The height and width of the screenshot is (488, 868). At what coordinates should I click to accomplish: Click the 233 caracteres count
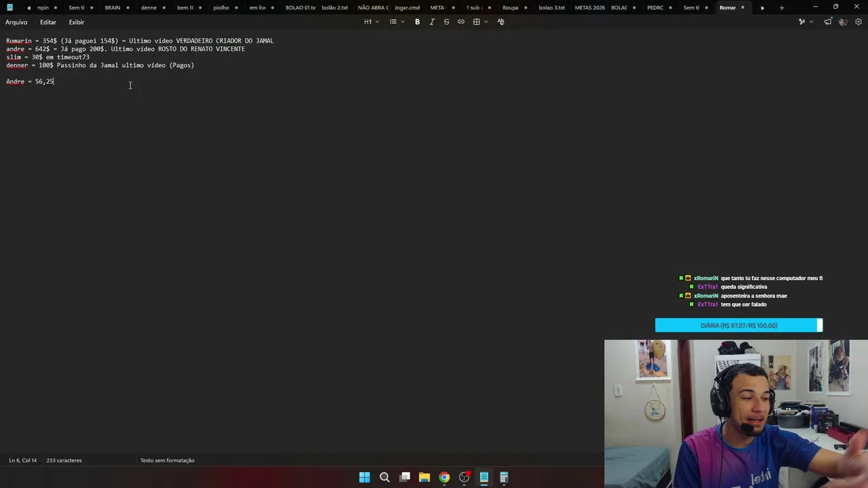pos(64,460)
